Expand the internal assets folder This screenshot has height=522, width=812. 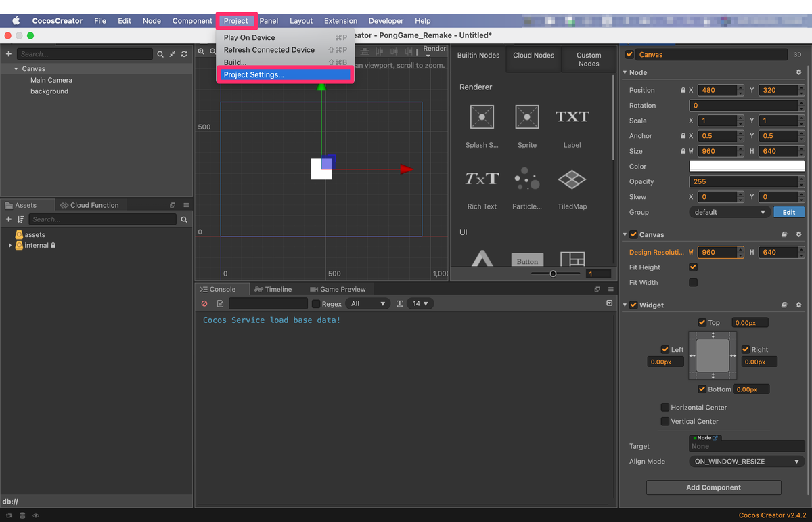(10, 246)
